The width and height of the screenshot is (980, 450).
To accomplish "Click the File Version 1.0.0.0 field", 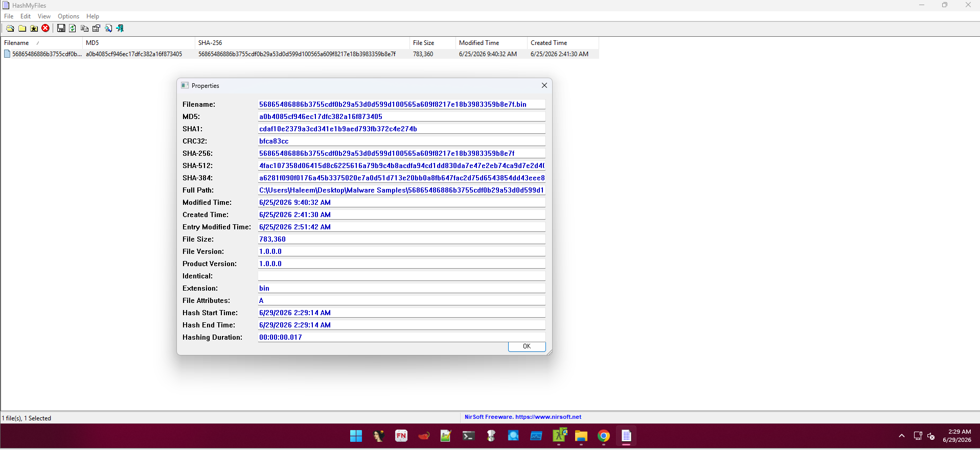I will pos(401,251).
